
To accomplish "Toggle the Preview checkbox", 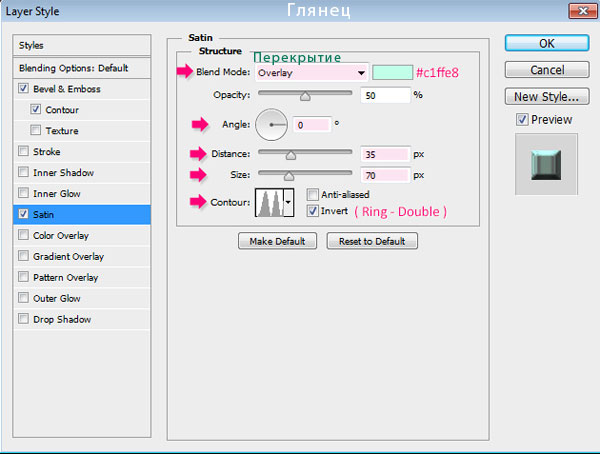I will pyautogui.click(x=522, y=119).
